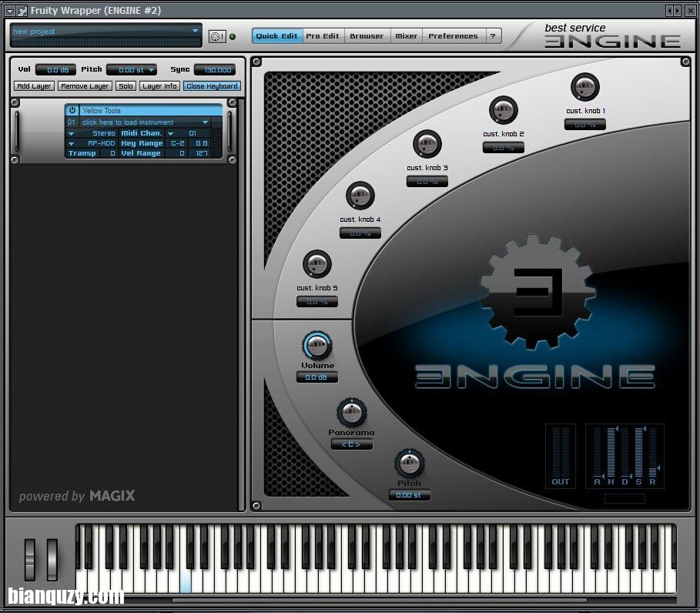This screenshot has width=700, height=613.
Task: Turn the cust. knob 4 dial
Action: point(360,196)
